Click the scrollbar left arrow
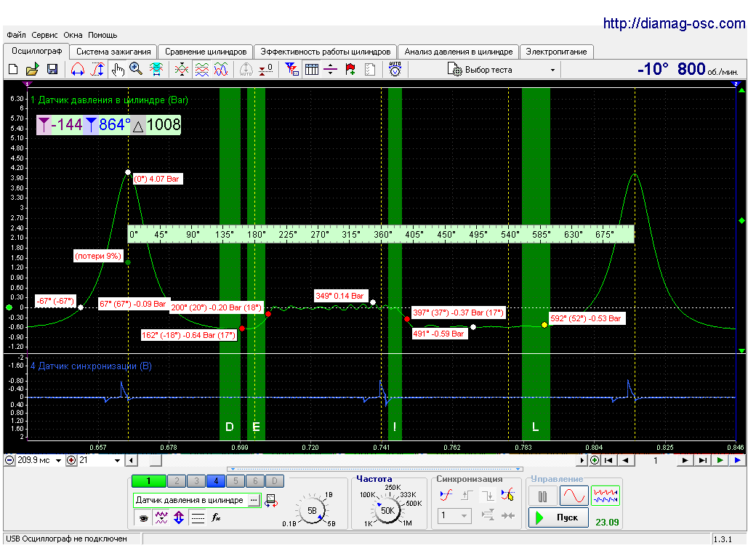Screen dimensions: 756x548 tap(131, 460)
